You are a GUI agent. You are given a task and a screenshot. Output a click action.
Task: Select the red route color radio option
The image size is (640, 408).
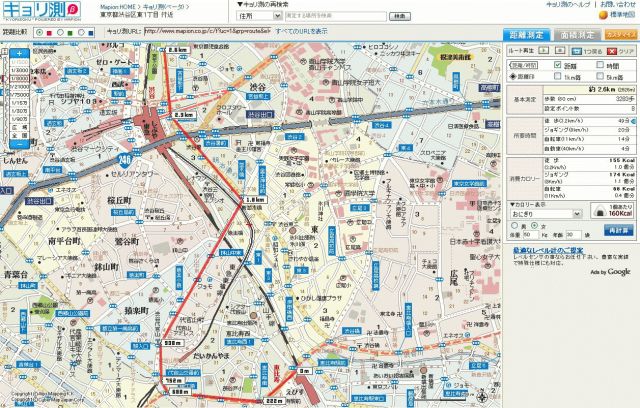(x=42, y=32)
